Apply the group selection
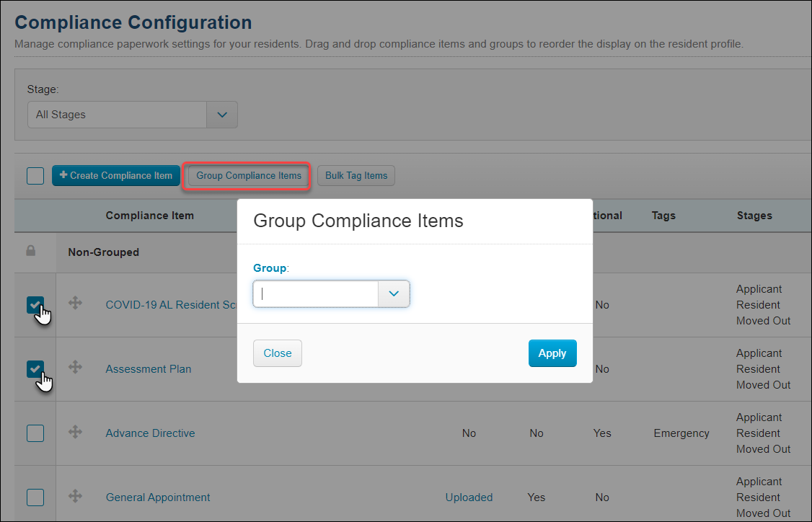Screen dimensions: 812x522 [x=552, y=353]
